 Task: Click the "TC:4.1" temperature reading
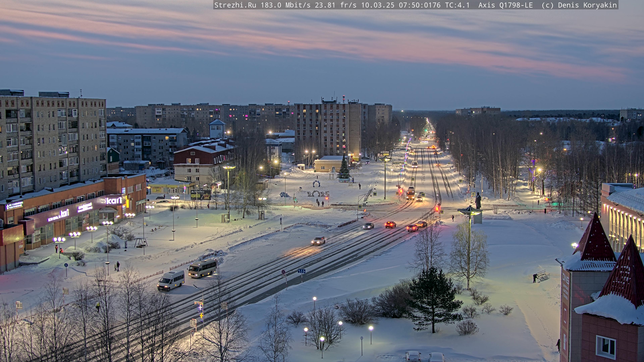pos(458,5)
